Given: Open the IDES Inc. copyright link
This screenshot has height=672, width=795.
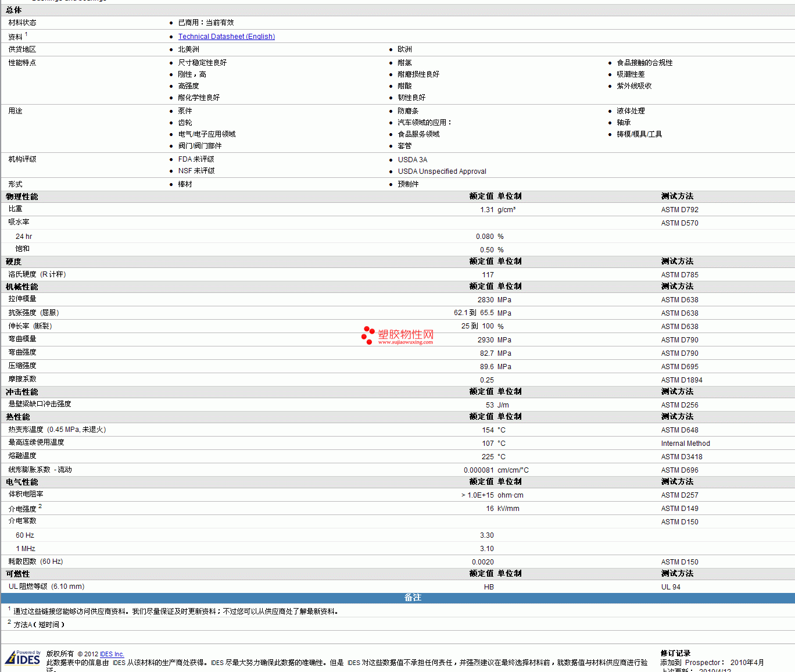Looking at the screenshot, I should click(112, 654).
